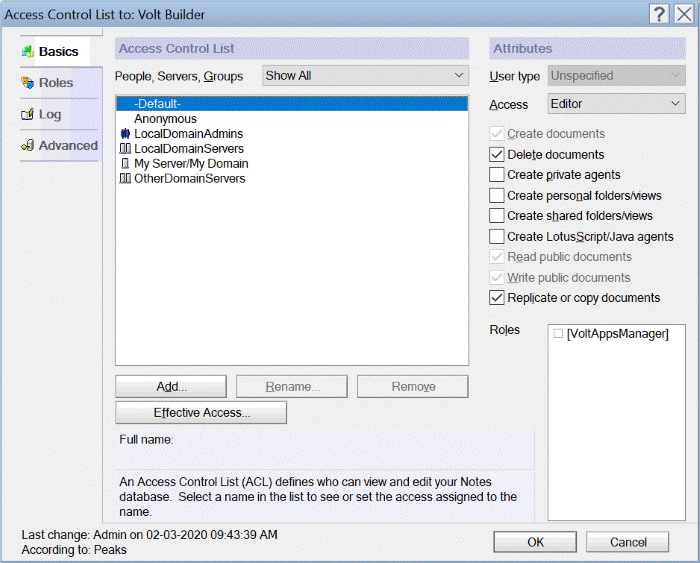Click the Log tab icon
This screenshot has height=563, width=700.
tap(28, 114)
